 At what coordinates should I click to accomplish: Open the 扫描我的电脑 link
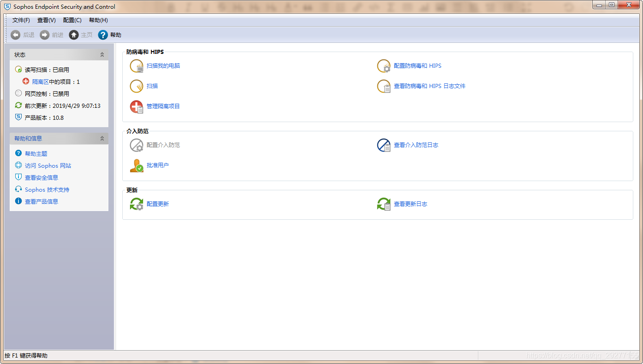point(163,66)
